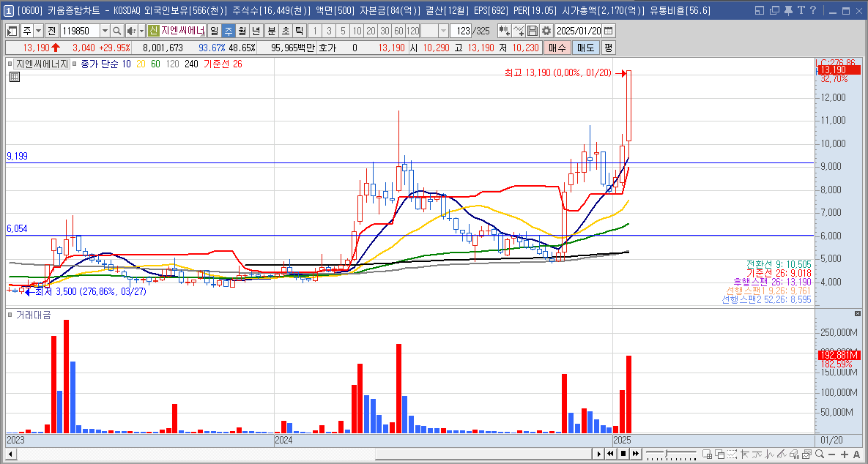Click the 매도 sell button

point(585,48)
